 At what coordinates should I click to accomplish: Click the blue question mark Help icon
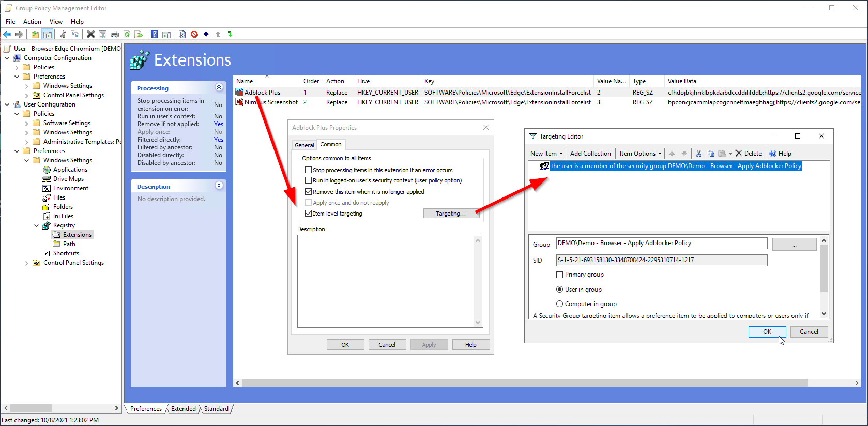154,34
